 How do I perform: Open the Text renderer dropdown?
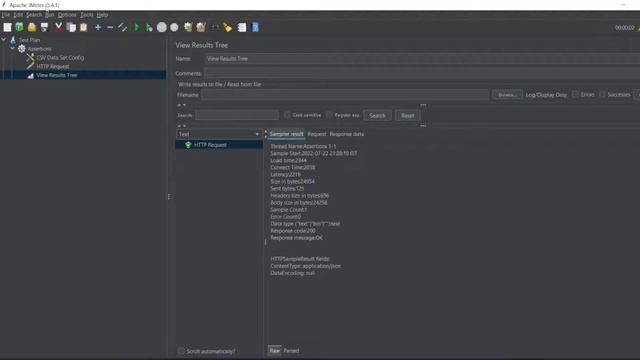219,134
